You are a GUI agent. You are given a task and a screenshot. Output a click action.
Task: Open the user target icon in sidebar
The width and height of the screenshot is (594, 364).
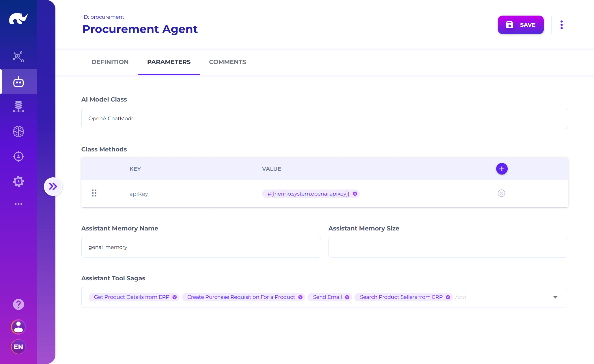point(18,156)
